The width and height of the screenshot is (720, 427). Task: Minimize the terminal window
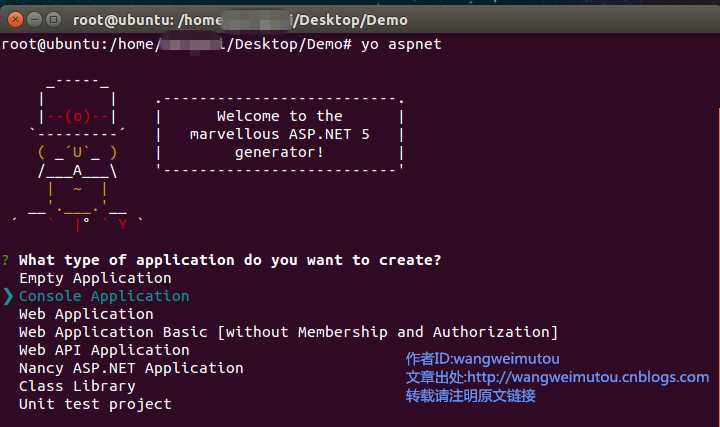pyautogui.click(x=34, y=20)
